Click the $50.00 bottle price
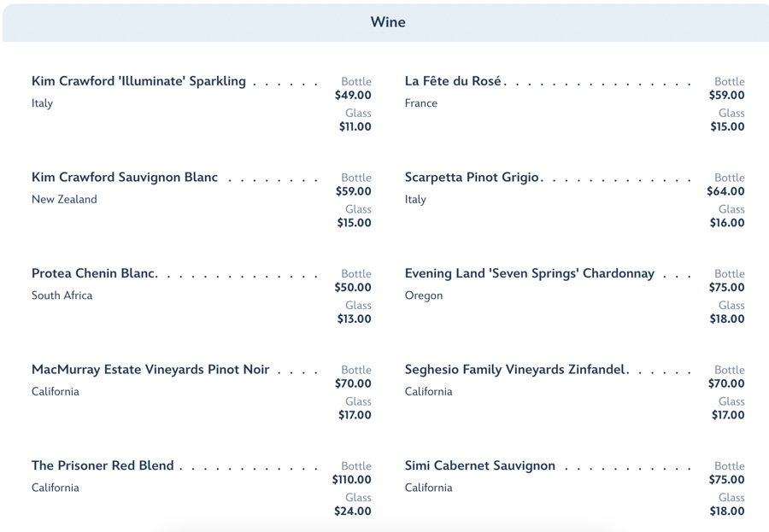Screen dimensions: 769x532 pyautogui.click(x=353, y=288)
